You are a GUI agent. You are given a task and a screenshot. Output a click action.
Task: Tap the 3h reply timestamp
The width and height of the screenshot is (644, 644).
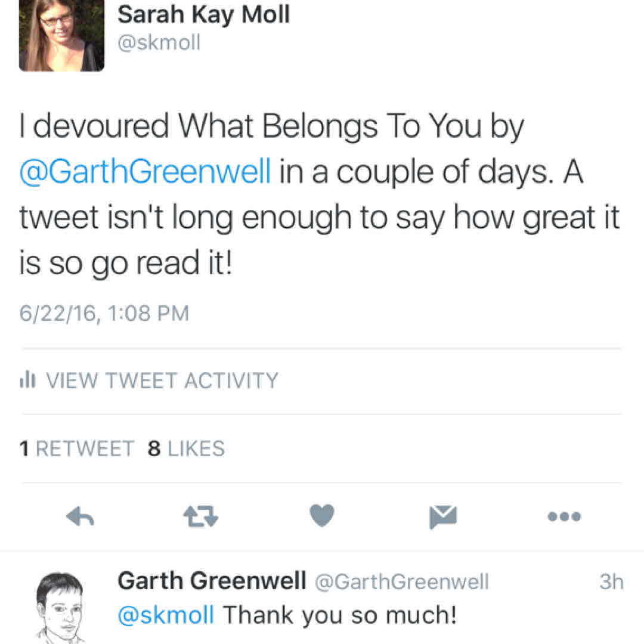pos(611,581)
